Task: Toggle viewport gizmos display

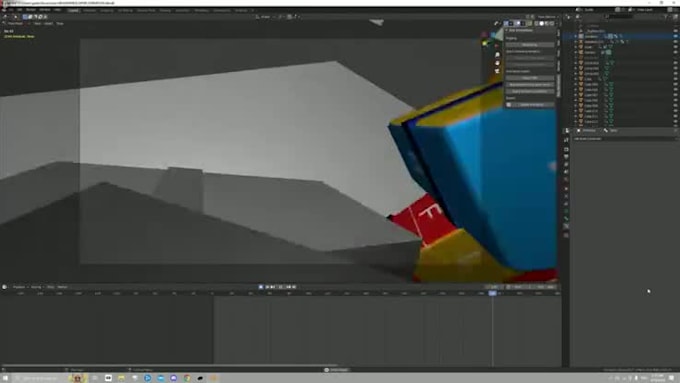Action: coord(506,23)
